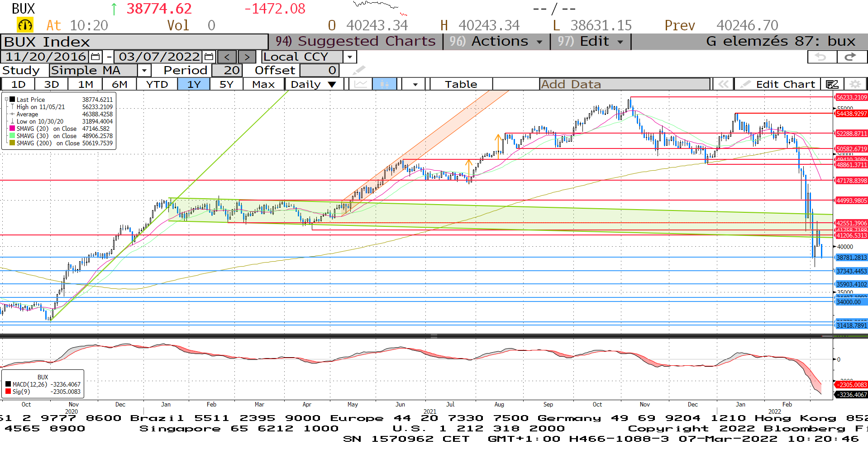Viewport: 868px width, 464px height.
Task: Click the Table button
Action: tap(461, 84)
